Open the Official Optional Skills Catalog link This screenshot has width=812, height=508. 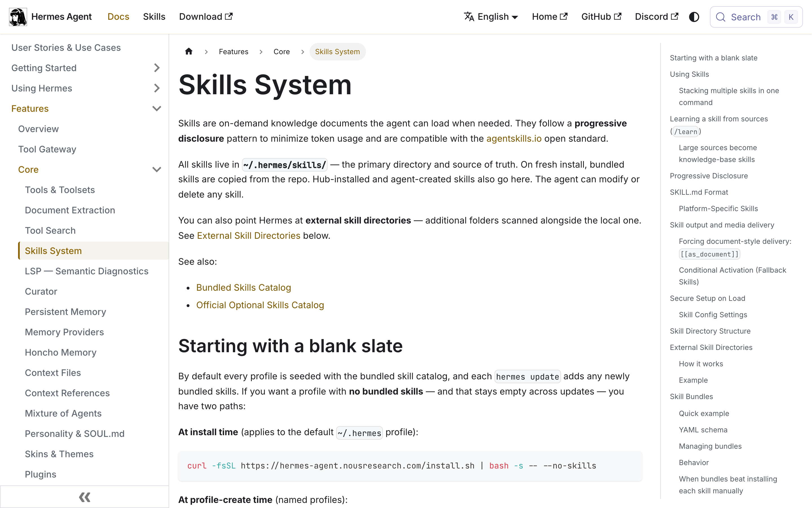260,305
